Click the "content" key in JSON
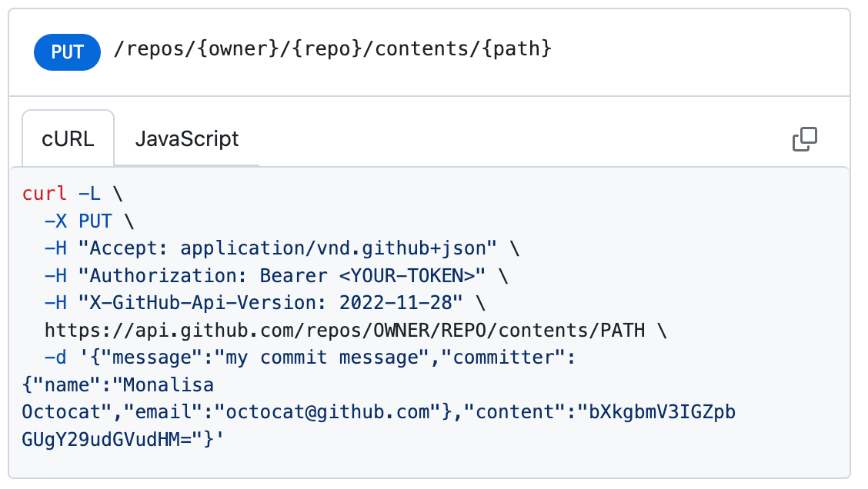 coord(522,412)
